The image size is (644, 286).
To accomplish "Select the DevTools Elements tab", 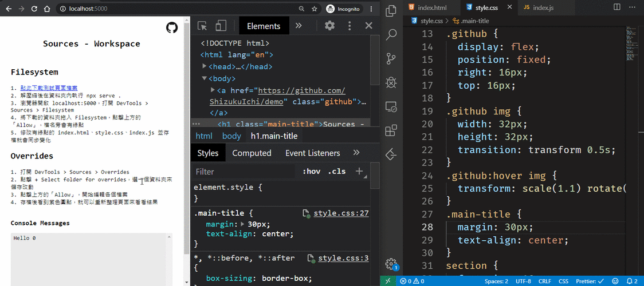I will coord(264,26).
